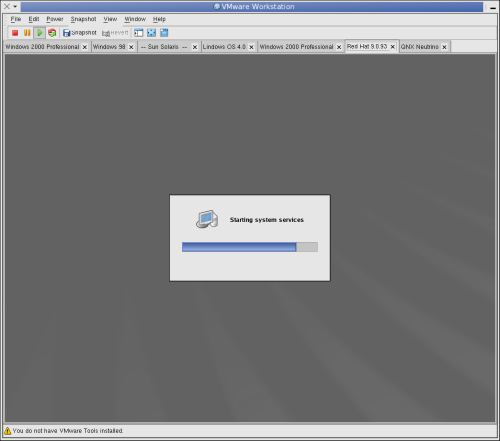The height and width of the screenshot is (441, 500).
Task: Click the Starting system services progress bar
Action: [x=250, y=247]
